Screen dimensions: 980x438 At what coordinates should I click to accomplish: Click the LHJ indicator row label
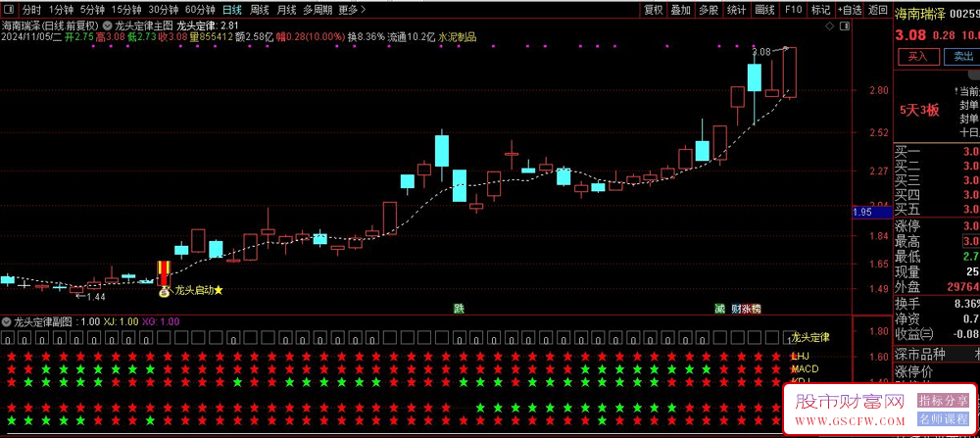click(800, 356)
